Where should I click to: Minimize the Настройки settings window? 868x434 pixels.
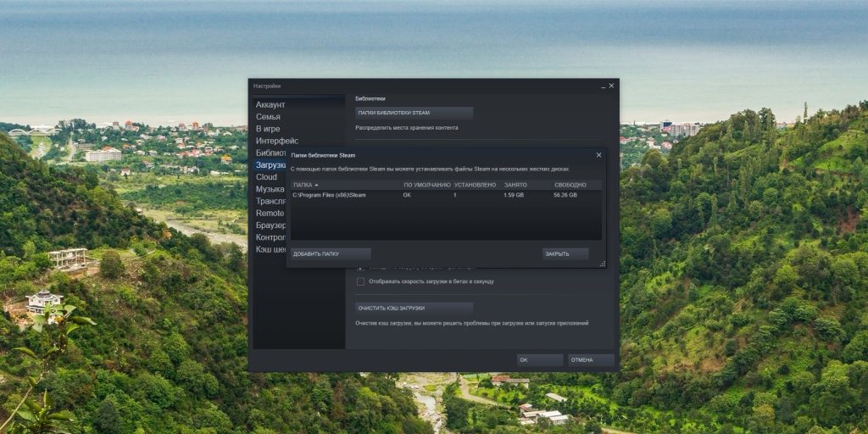[603, 86]
